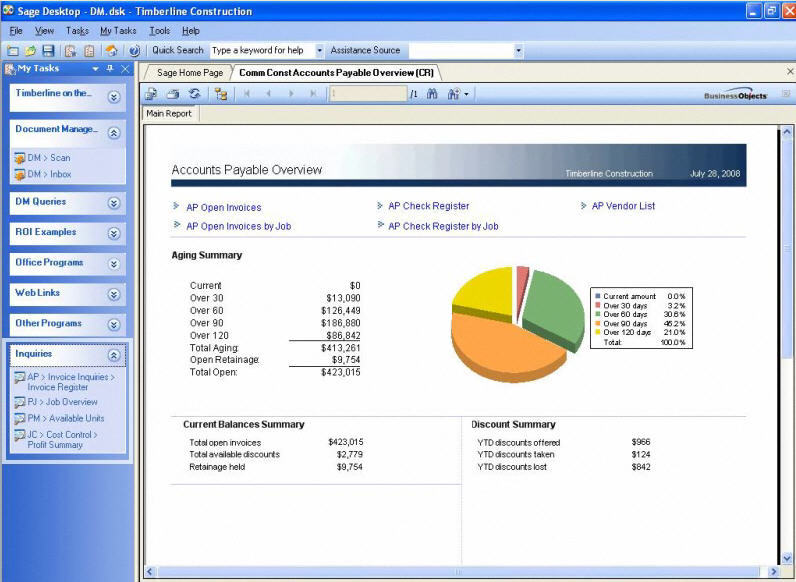Go to previous page arrow
796x582 pixels.
(x=269, y=94)
